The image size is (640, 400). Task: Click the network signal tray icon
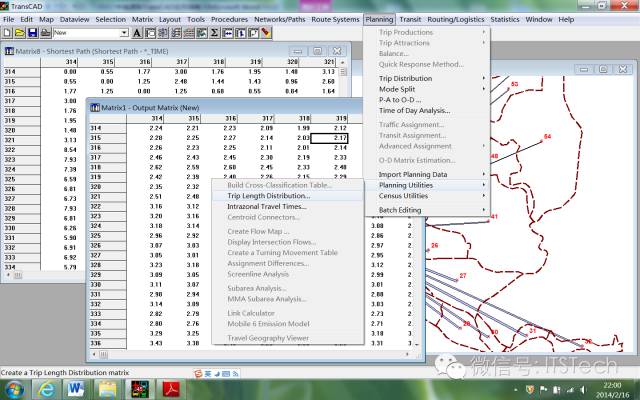570,390
